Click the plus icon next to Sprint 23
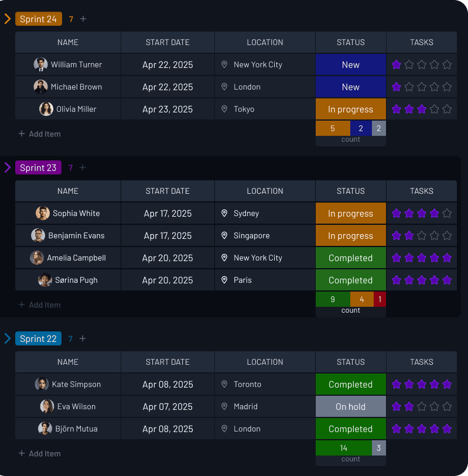The image size is (468, 476). [83, 167]
